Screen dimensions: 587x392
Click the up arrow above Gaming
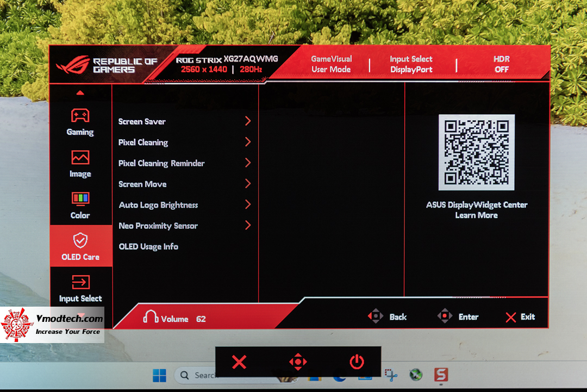[80, 93]
